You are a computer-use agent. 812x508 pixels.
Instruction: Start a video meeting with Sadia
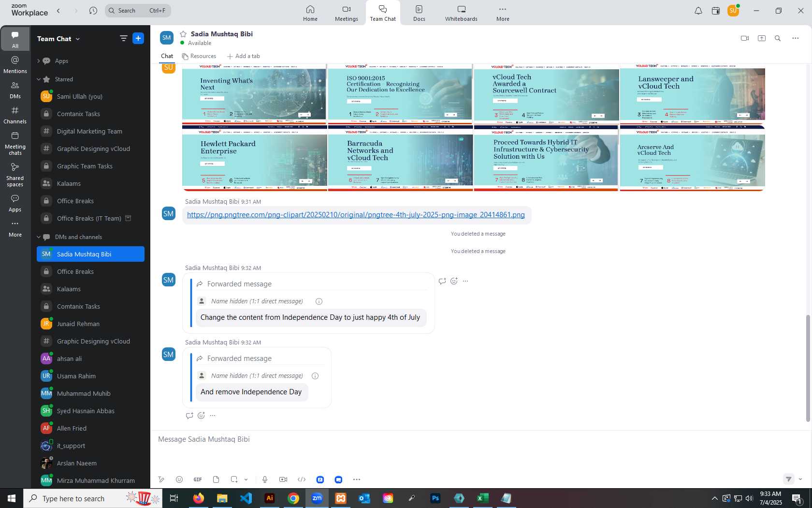click(x=745, y=38)
